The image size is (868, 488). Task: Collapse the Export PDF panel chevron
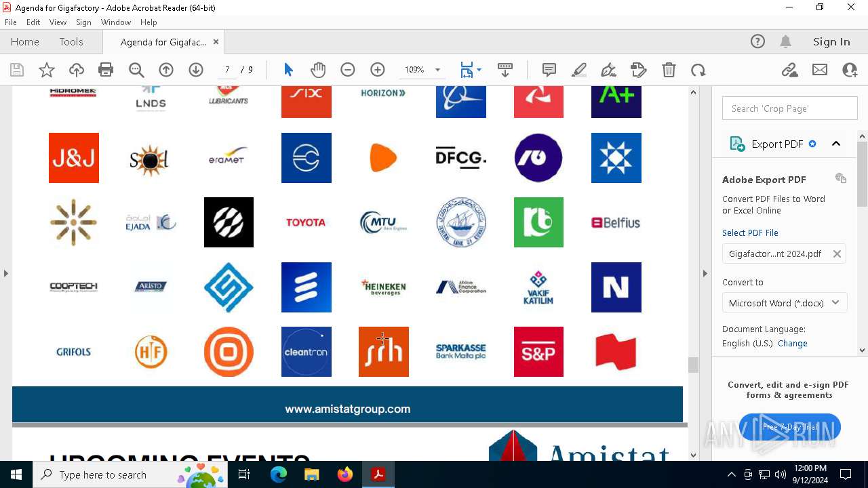click(x=836, y=144)
